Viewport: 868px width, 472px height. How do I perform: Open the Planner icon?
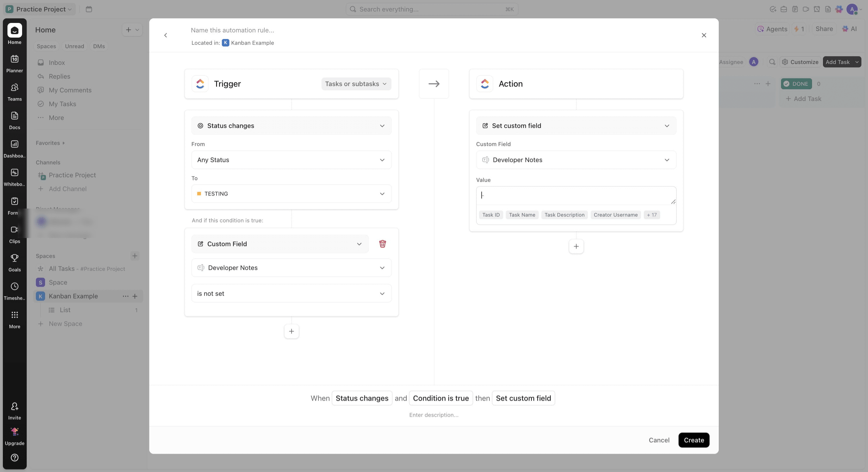[x=14, y=59]
